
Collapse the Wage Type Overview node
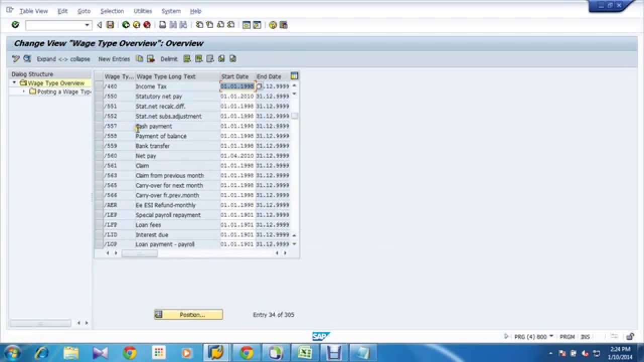pos(15,83)
